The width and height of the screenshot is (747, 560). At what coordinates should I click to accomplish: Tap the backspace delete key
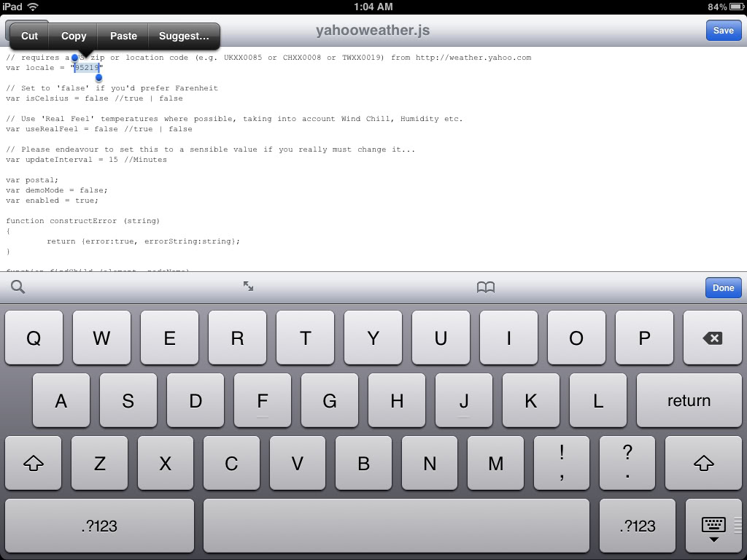[x=712, y=338]
